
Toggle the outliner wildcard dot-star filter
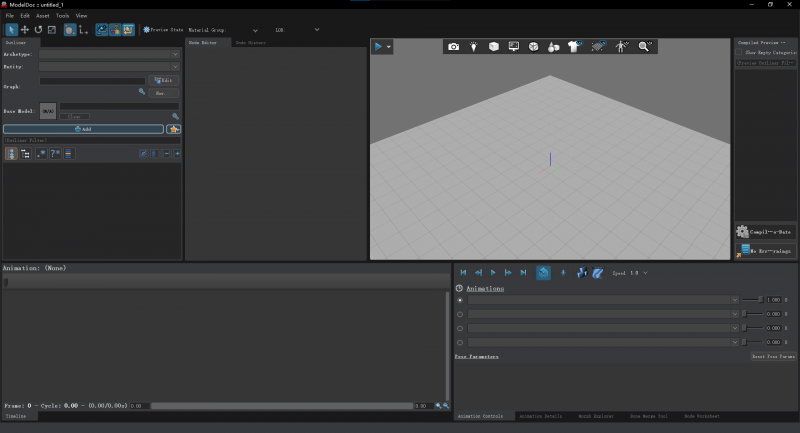tap(41, 154)
